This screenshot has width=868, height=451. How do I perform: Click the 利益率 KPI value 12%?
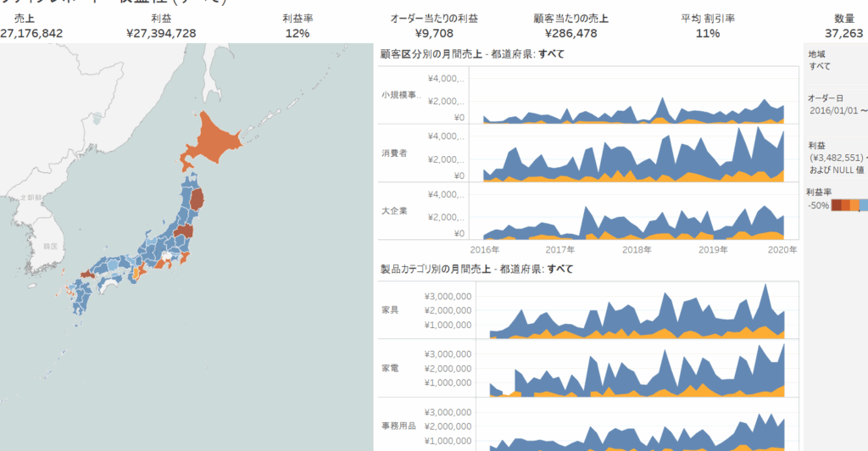pyautogui.click(x=298, y=33)
